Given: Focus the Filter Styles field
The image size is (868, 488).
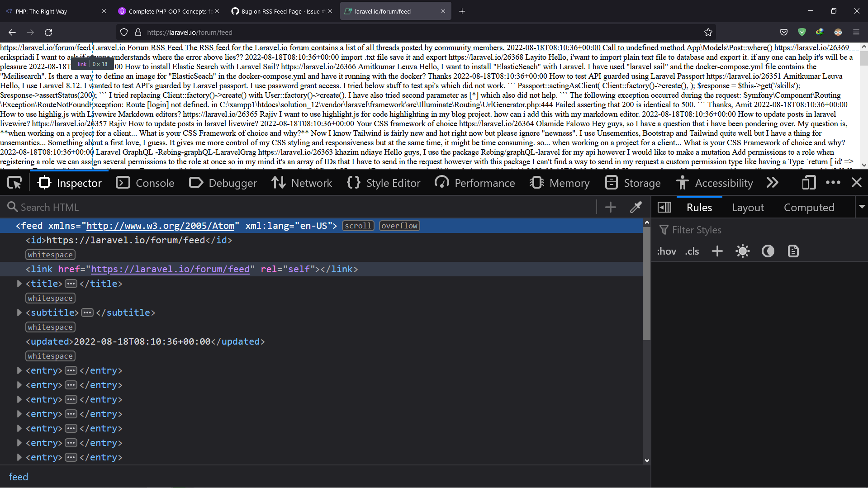Looking at the screenshot, I should (760, 230).
